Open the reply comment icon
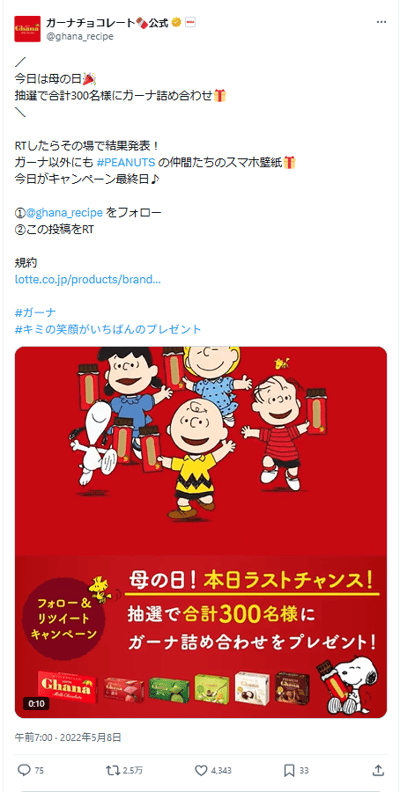Screen dimensions: 400x792 tap(24, 770)
